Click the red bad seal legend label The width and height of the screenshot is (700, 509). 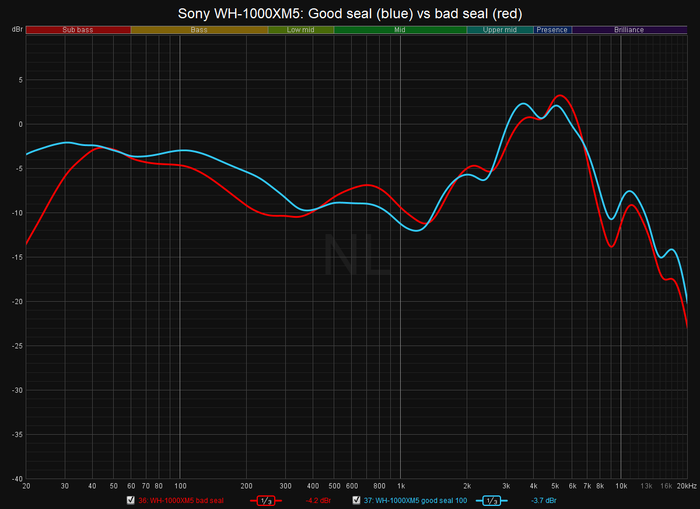181,499
